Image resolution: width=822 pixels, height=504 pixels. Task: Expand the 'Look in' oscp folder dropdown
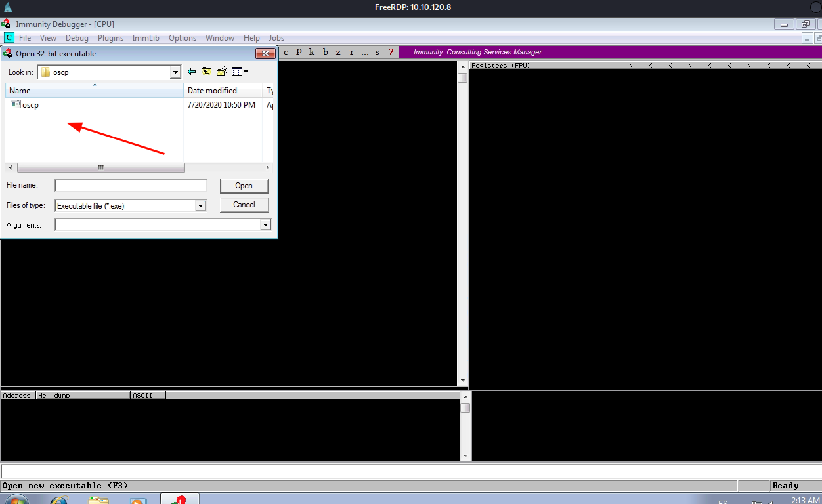pyautogui.click(x=175, y=72)
